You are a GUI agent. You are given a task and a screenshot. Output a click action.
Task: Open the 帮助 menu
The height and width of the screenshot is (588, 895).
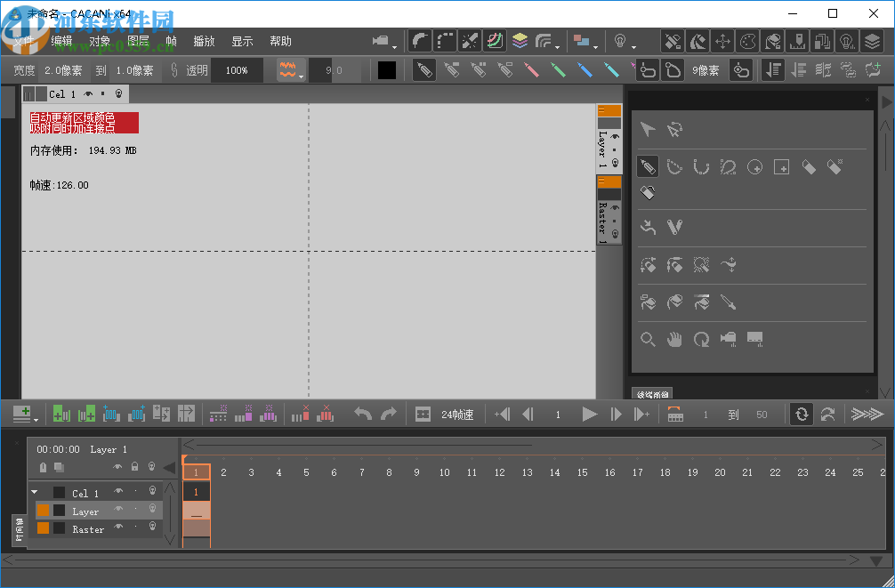pos(280,41)
